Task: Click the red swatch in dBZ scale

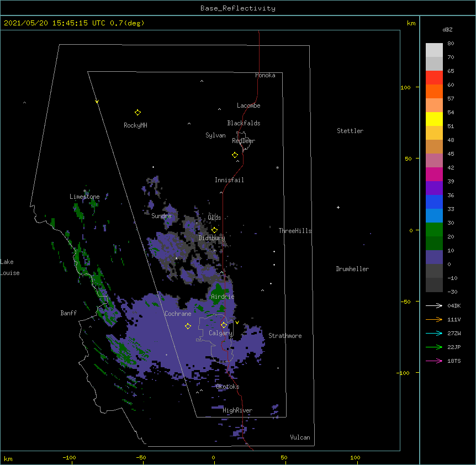Action: tap(434, 78)
